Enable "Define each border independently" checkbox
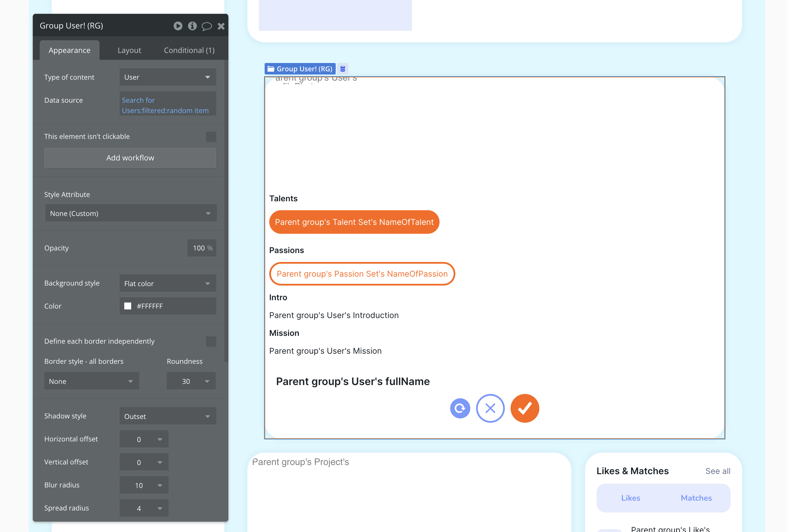This screenshot has width=787, height=532. (211, 341)
